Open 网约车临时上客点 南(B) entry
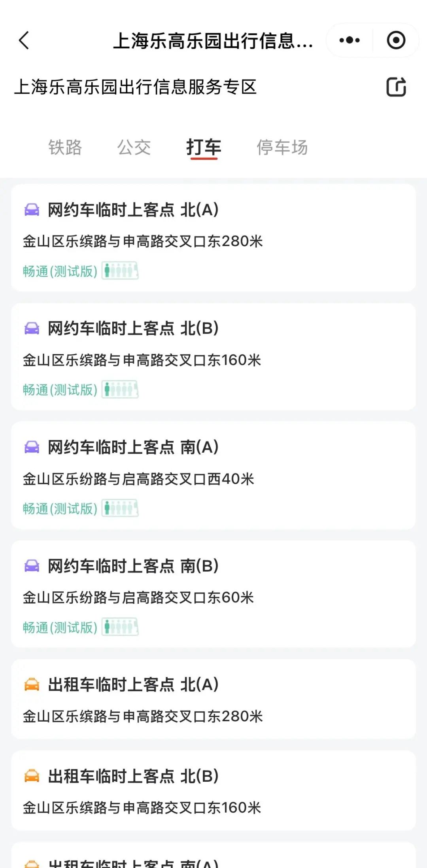Viewport: 427px width, 868px height. coord(133,566)
